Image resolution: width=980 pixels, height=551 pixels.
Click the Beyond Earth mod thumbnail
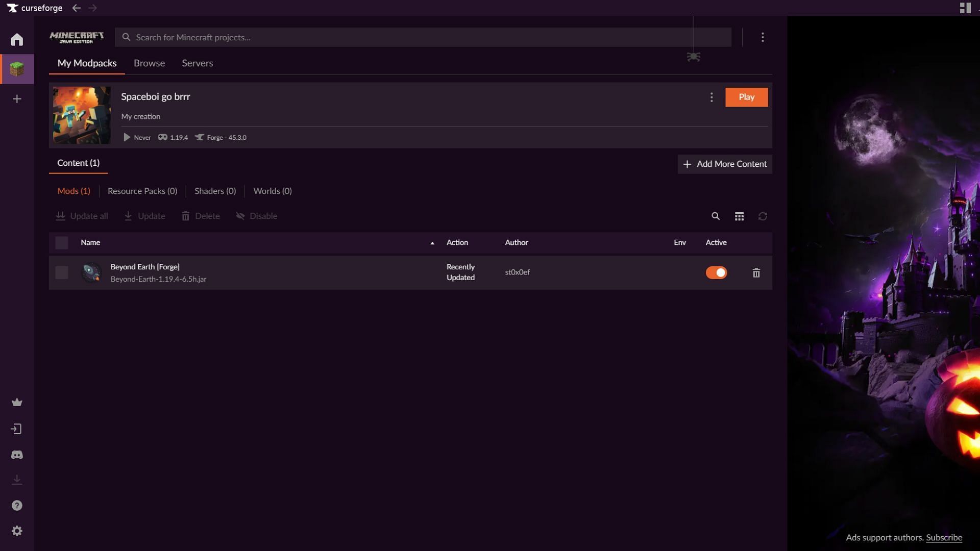90,272
